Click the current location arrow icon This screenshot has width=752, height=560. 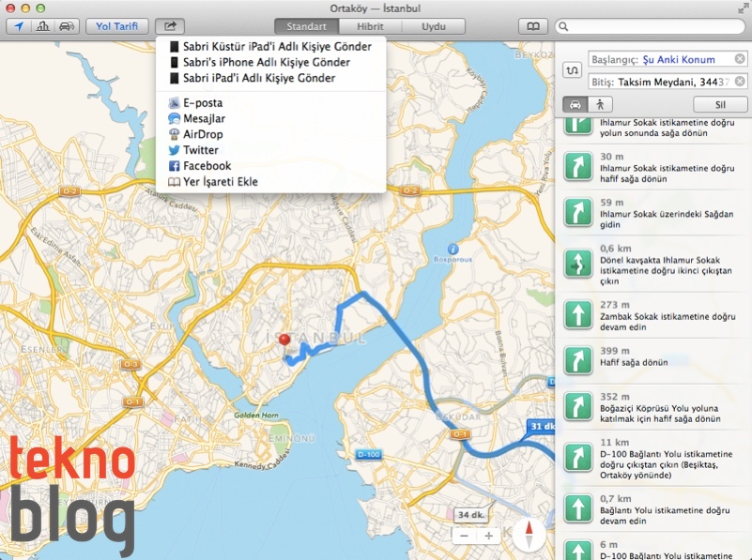(18, 27)
